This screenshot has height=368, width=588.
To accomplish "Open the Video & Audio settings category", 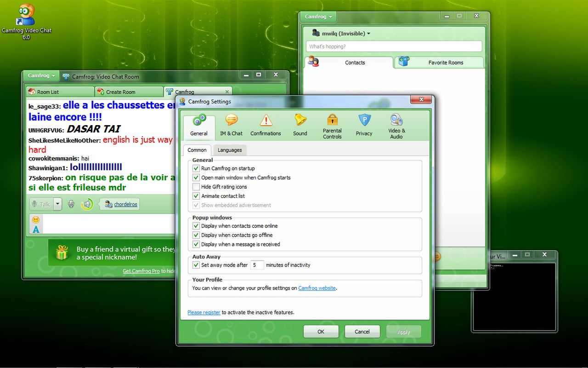I will pyautogui.click(x=396, y=126).
